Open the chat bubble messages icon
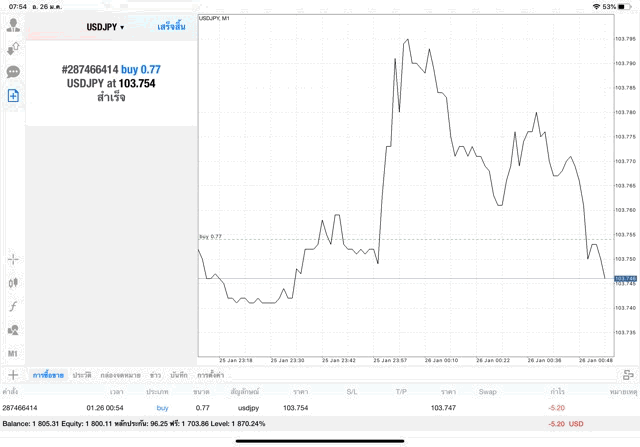The width and height of the screenshot is (640, 447). click(13, 72)
